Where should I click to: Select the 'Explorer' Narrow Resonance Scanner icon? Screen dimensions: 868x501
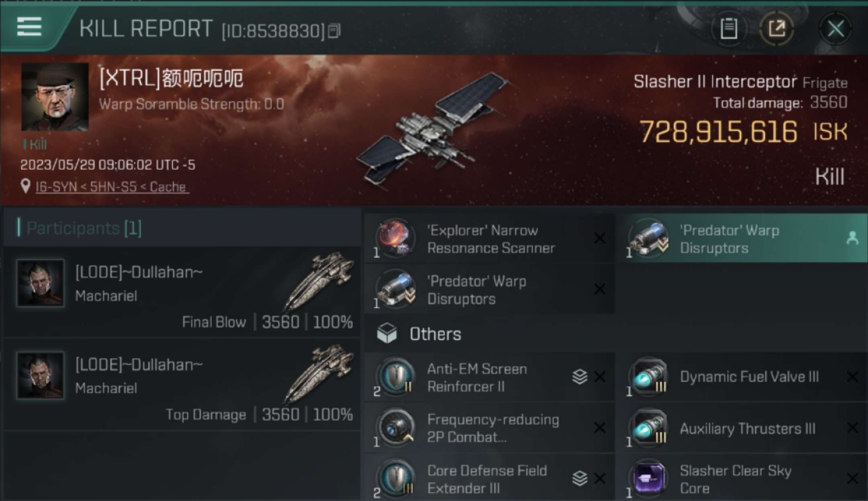tap(394, 238)
